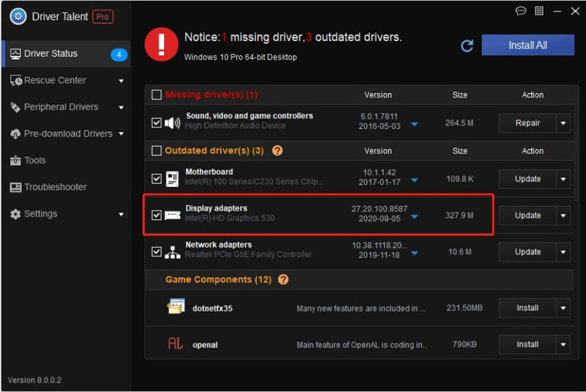This screenshot has width=586, height=392.
Task: Uncheck the Display adapters driver checkbox
Action: pos(157,215)
